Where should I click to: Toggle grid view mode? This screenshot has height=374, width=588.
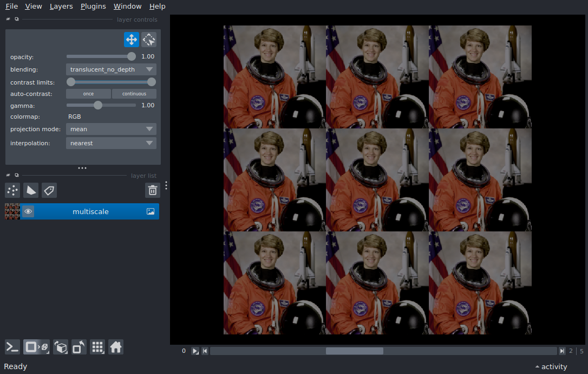[97, 347]
